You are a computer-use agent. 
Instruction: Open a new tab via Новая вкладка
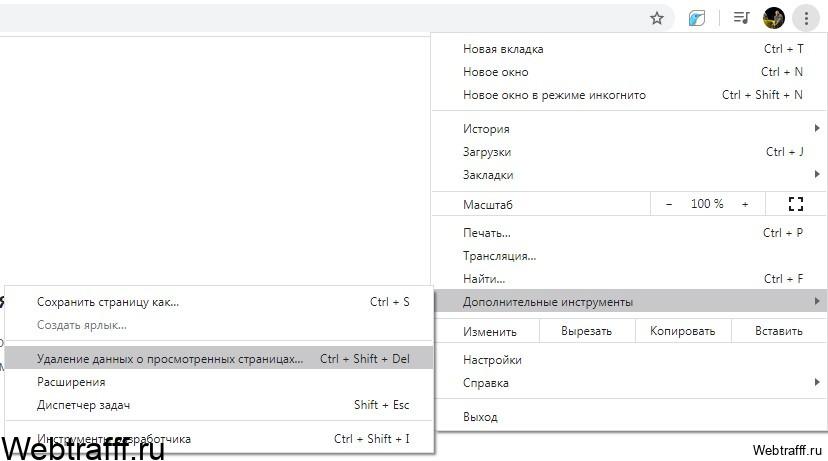(629, 49)
